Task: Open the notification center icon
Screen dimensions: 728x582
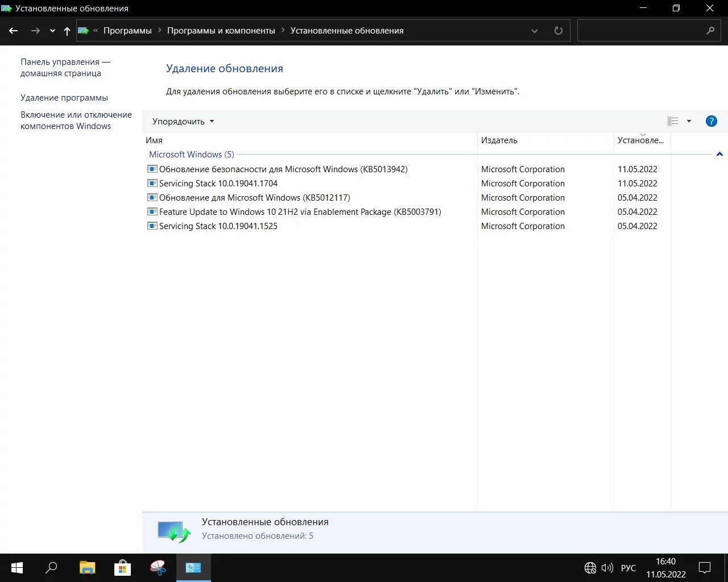Action: click(x=705, y=568)
